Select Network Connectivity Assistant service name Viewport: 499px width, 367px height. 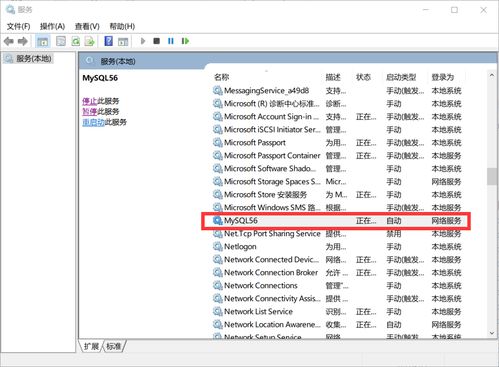tap(272, 299)
